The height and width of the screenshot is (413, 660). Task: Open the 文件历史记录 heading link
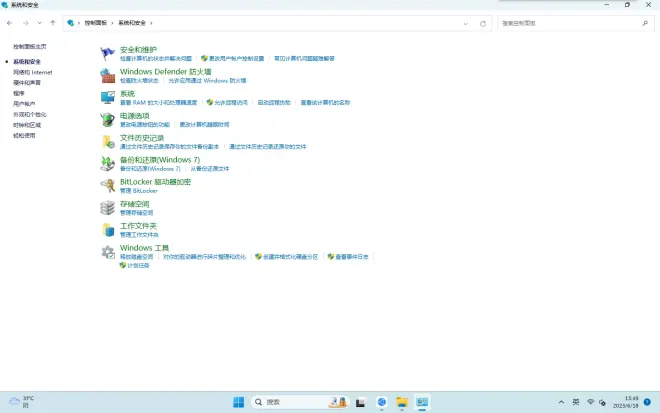click(x=142, y=138)
